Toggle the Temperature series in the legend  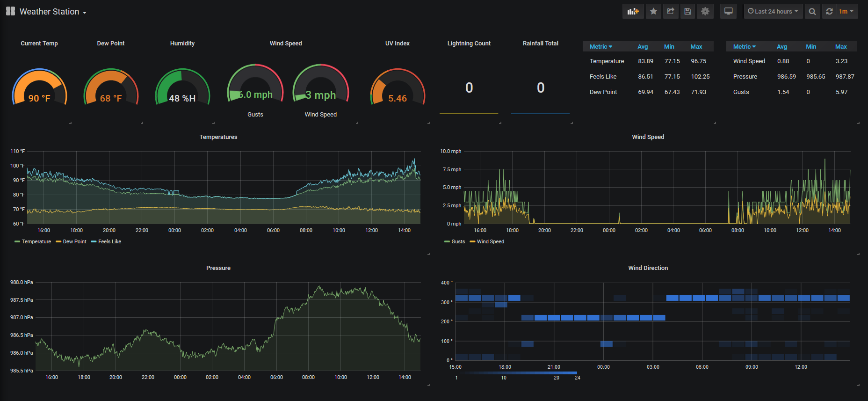pyautogui.click(x=36, y=241)
